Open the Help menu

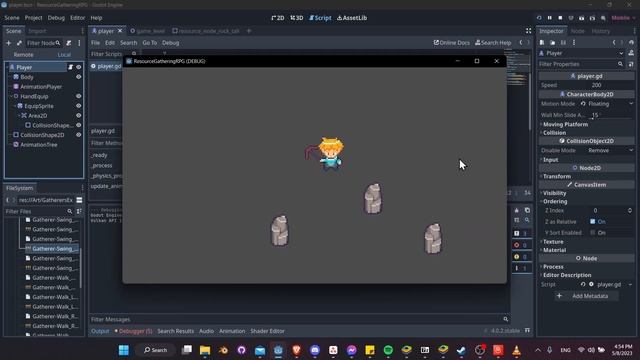tap(96, 18)
